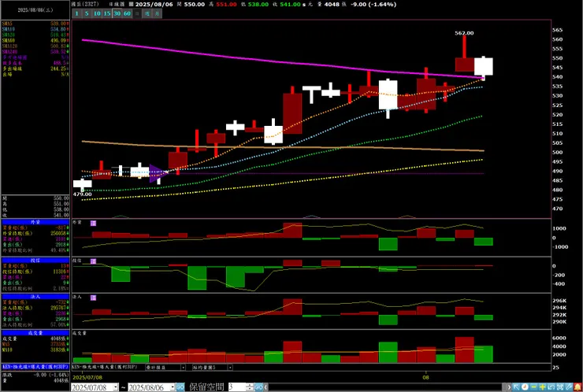Click GO button next to 保留空間
583x392 pixels.
click(258, 386)
